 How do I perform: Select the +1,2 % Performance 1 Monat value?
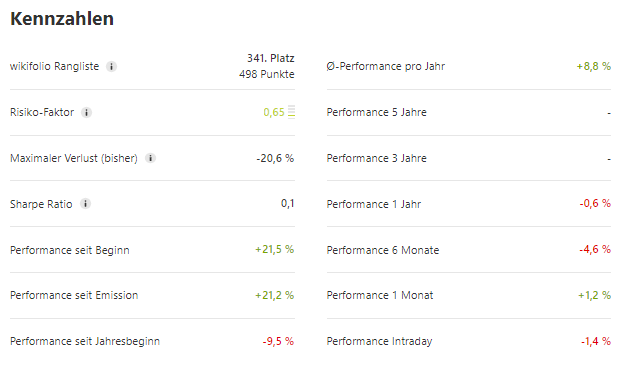pyautogui.click(x=594, y=295)
